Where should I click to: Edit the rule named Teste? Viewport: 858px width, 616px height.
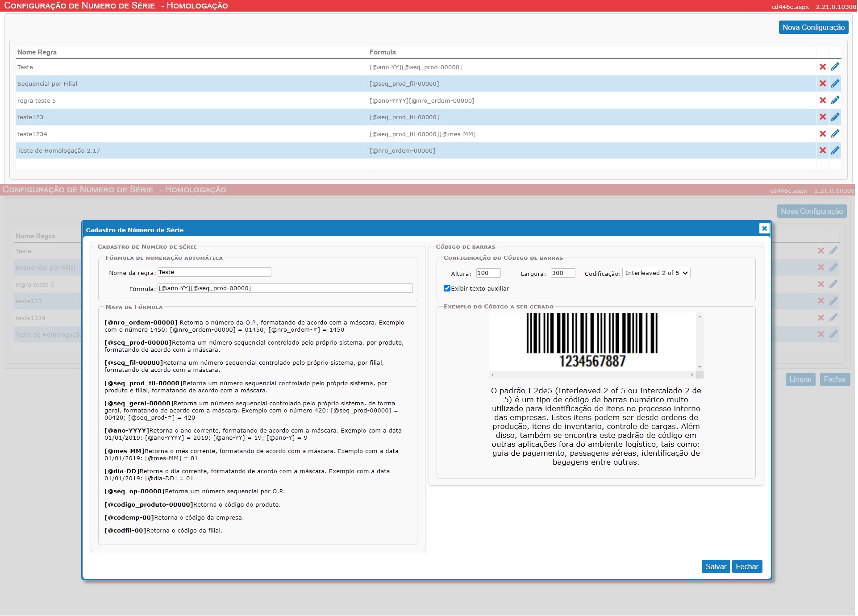[836, 67]
